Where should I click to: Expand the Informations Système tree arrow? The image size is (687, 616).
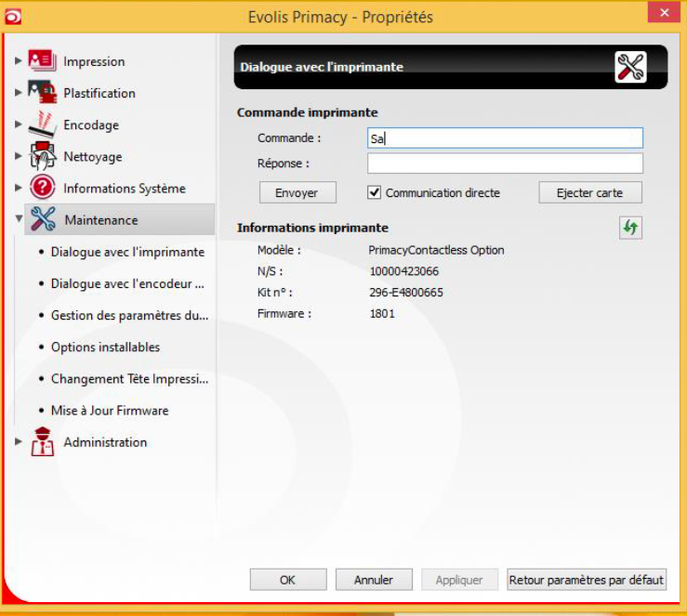pos(18,188)
